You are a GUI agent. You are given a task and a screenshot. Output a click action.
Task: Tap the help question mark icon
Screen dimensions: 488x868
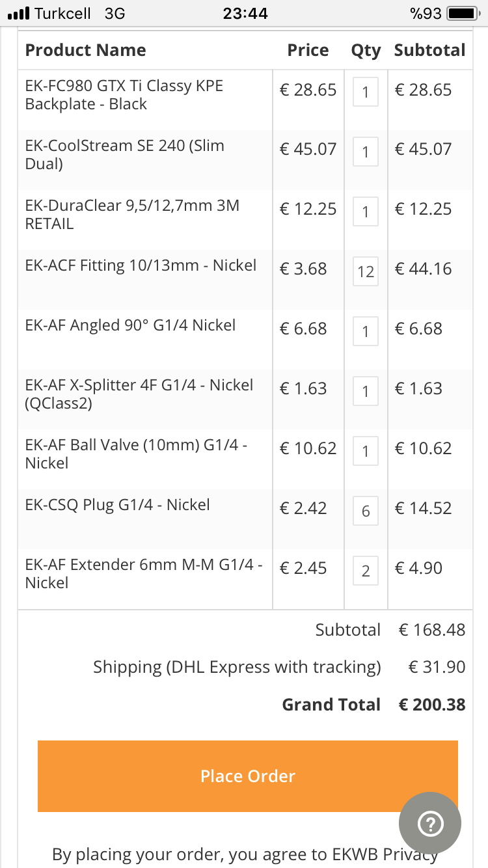(430, 824)
